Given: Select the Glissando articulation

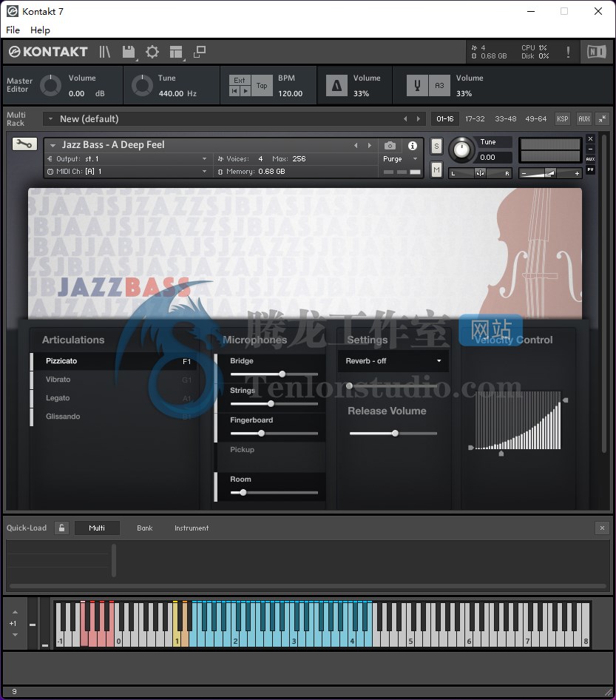Looking at the screenshot, I should [x=114, y=416].
